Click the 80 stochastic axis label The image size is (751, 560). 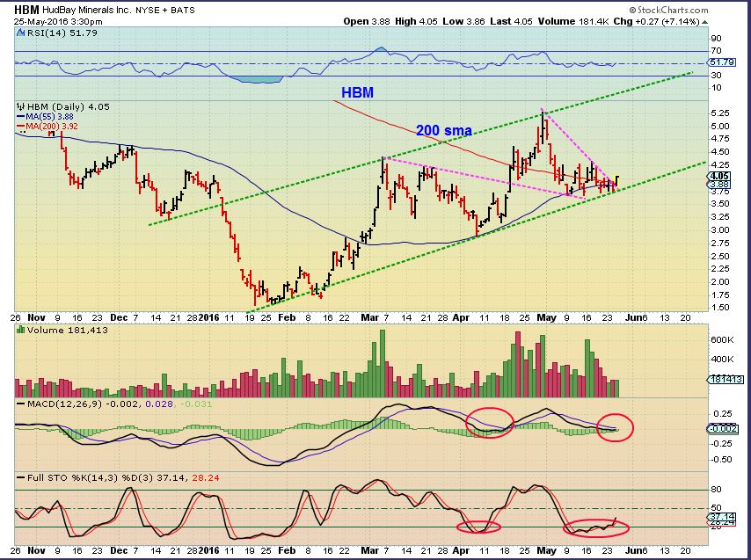[717, 490]
